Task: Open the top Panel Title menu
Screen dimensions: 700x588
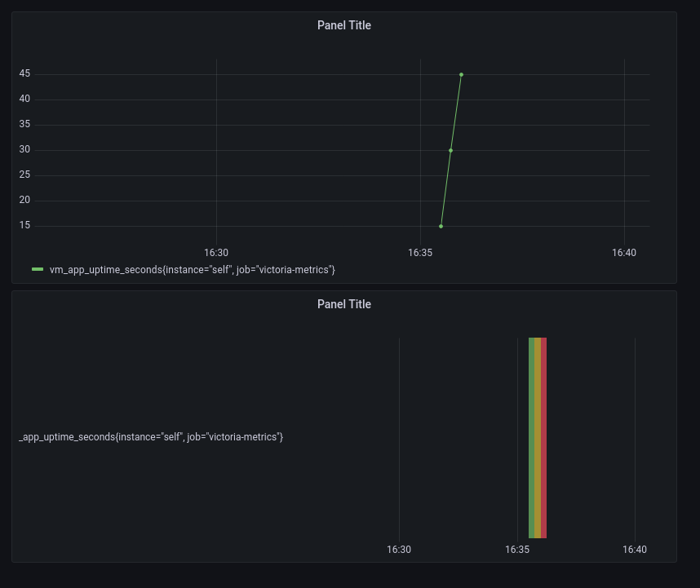Action: 343,25
